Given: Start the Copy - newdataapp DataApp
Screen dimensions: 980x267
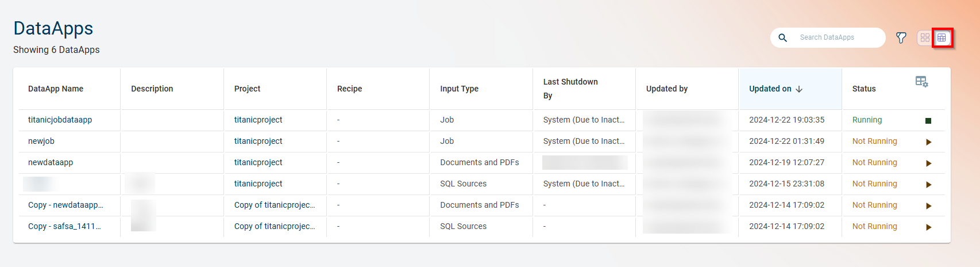Looking at the screenshot, I should [928, 206].
